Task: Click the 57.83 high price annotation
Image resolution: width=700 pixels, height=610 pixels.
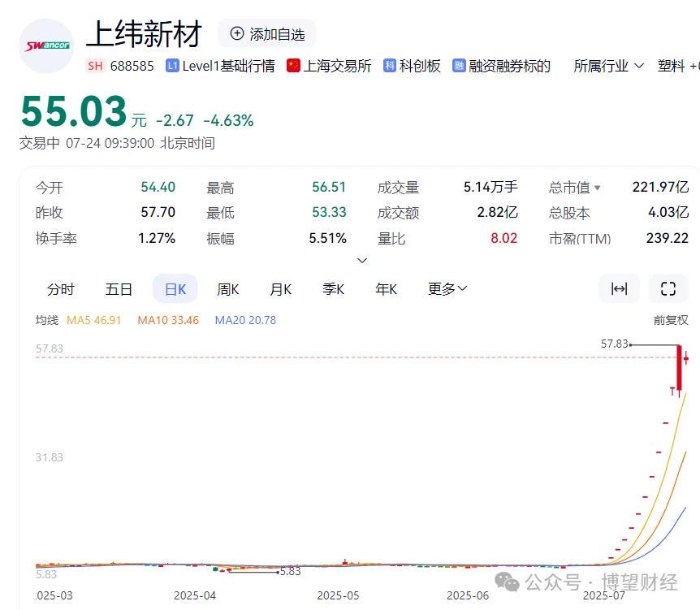Action: (x=614, y=344)
